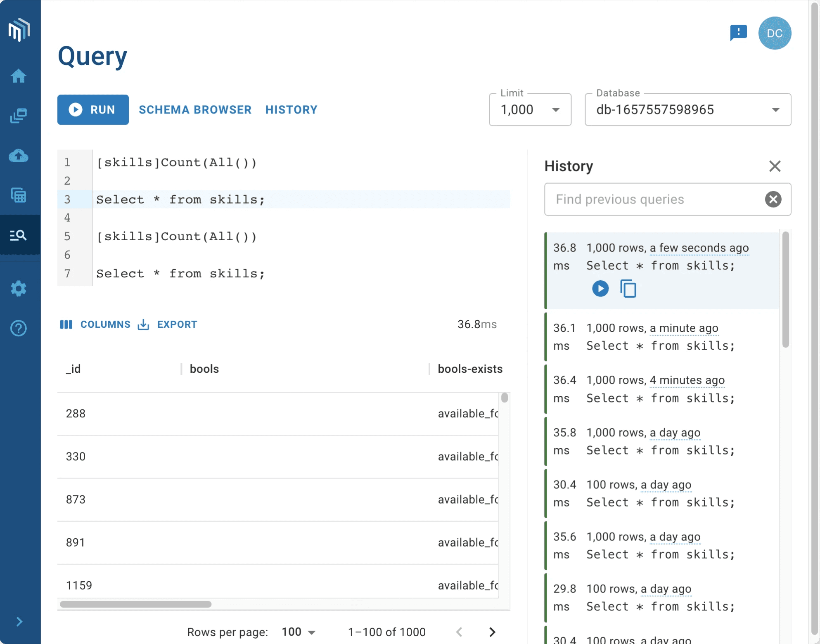Click the results table horizontal scrollbar
Viewport: 820px width, 644px height.
[136, 604]
